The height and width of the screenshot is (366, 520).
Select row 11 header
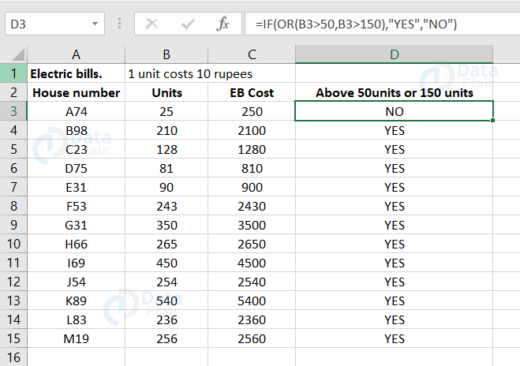click(14, 263)
